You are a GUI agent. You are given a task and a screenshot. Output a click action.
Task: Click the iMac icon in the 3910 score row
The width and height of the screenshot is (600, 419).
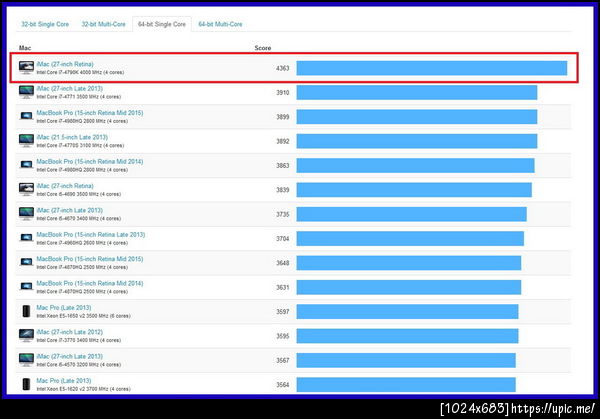[x=26, y=92]
